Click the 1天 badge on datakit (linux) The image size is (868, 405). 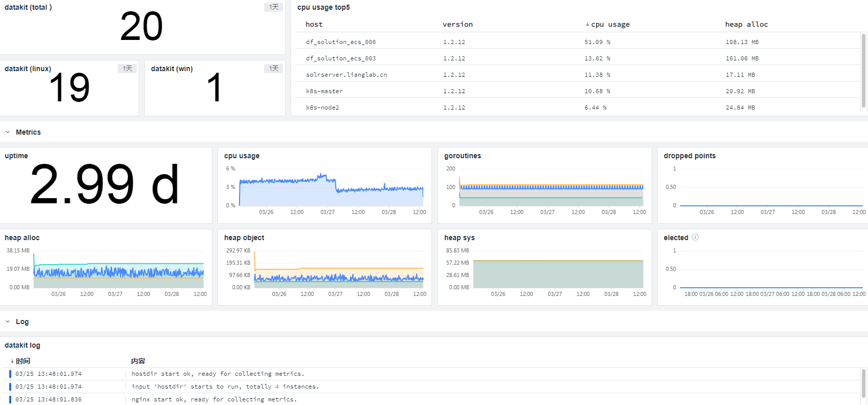127,69
